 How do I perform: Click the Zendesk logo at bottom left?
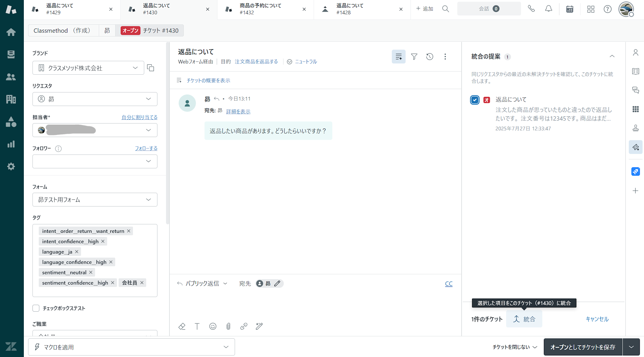pos(11,346)
